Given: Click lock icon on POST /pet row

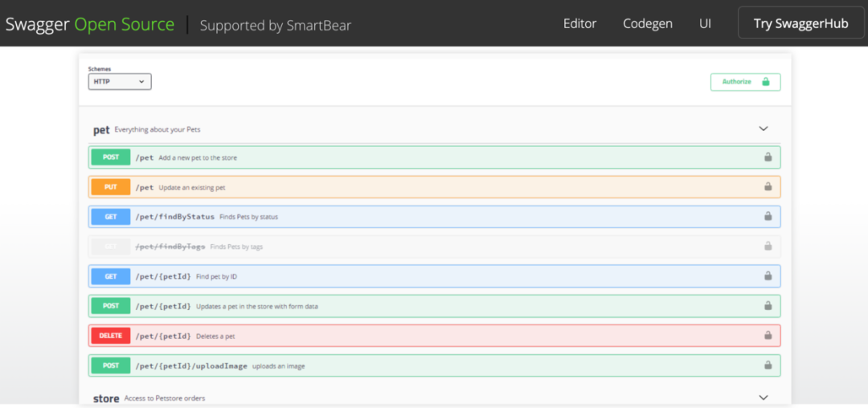Looking at the screenshot, I should 768,157.
